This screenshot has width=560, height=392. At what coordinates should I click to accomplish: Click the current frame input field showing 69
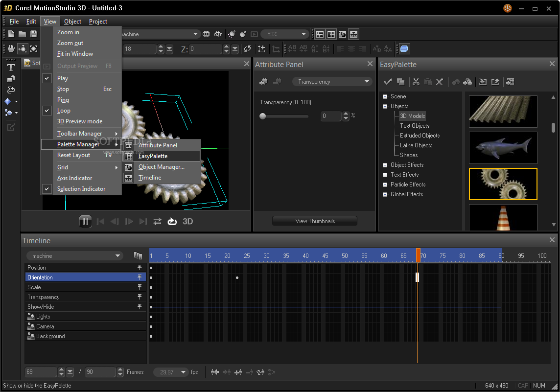point(41,372)
